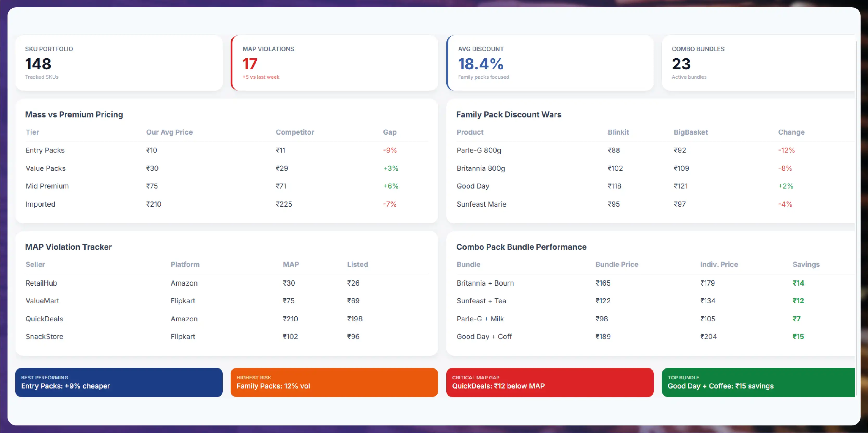Select the Good Day + Coff bundle
The width and height of the screenshot is (868, 433).
655,336
